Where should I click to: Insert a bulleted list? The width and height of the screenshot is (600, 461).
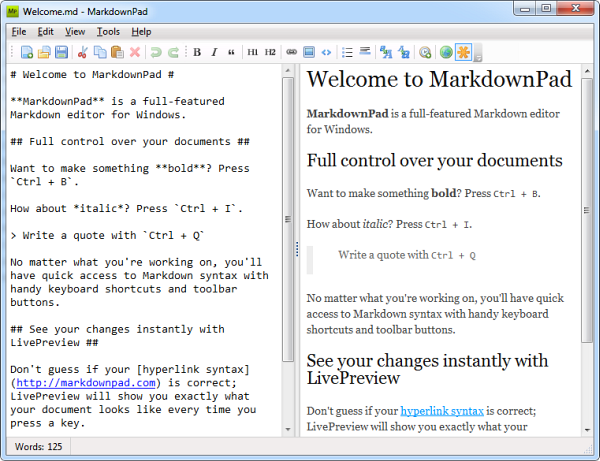point(347,52)
